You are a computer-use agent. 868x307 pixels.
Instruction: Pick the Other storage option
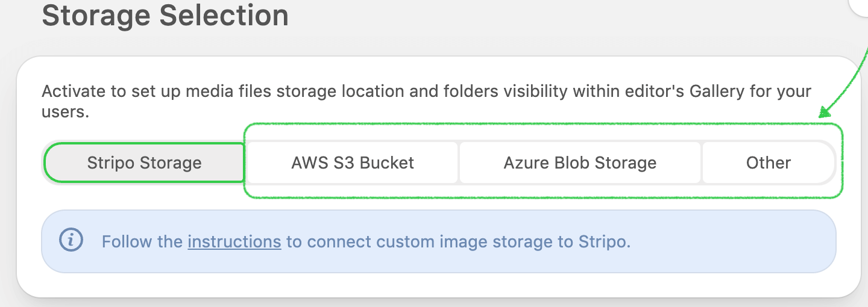pos(768,163)
